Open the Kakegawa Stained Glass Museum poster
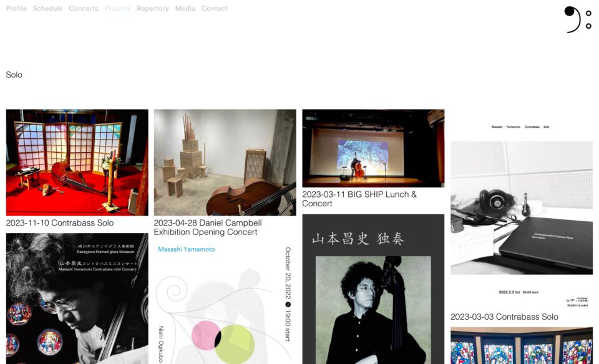Viewport: 599px width, 364px height. click(x=77, y=299)
